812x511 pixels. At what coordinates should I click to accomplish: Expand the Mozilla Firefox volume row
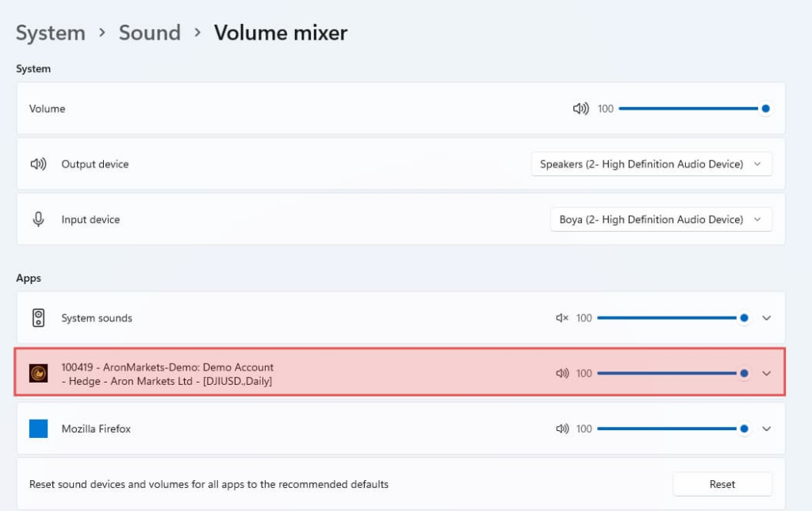(766, 428)
